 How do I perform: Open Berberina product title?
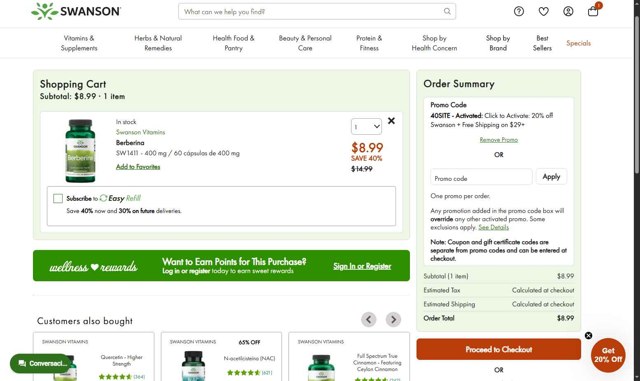click(130, 143)
